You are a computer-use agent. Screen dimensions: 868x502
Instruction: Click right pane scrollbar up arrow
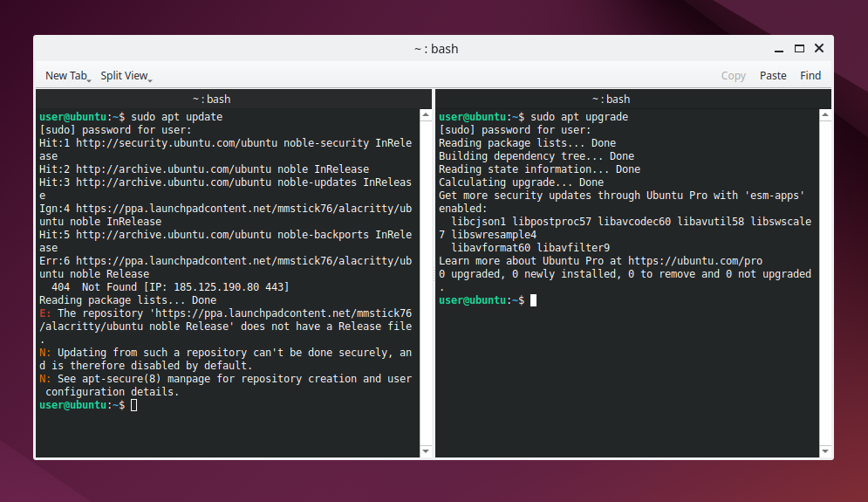pyautogui.click(x=825, y=115)
